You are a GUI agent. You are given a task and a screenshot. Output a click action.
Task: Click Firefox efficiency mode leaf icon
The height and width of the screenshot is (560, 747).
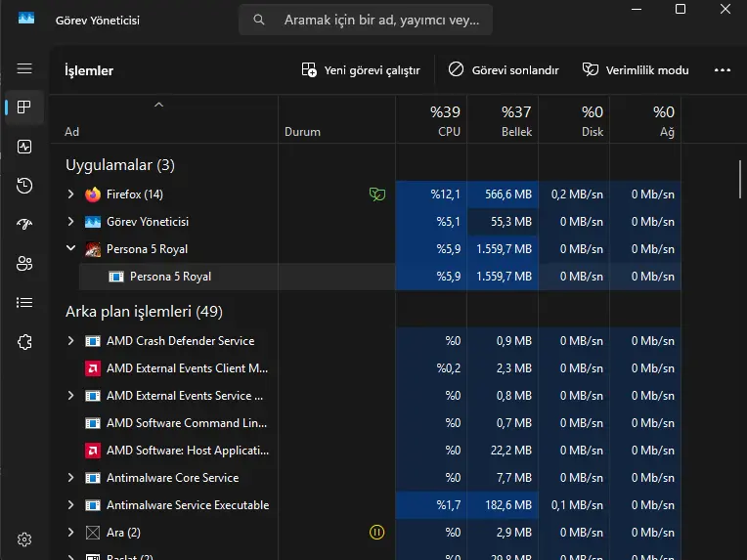tap(376, 194)
